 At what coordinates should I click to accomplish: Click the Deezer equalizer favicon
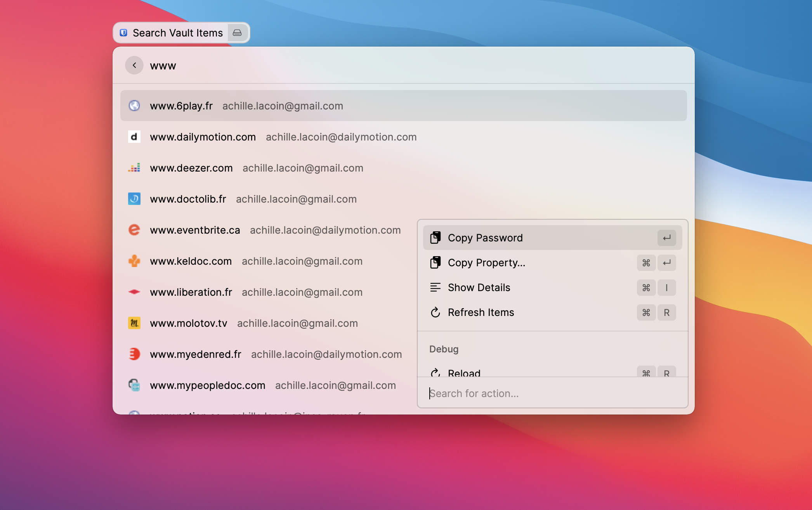pos(134,168)
